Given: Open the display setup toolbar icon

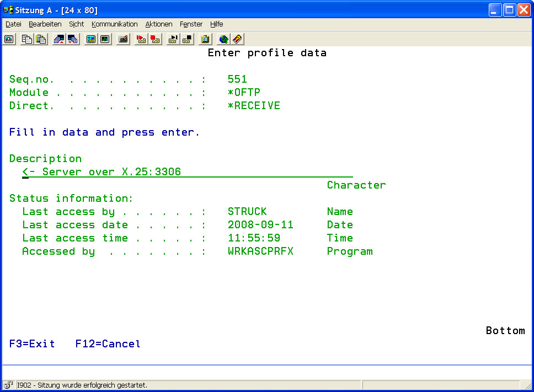Looking at the screenshot, I should [90, 39].
